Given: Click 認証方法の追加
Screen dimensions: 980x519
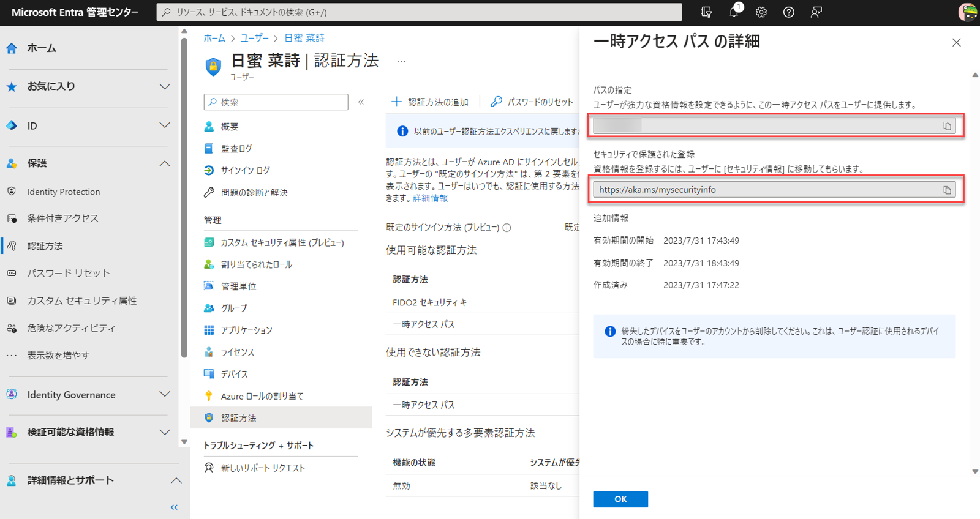Looking at the screenshot, I should [x=430, y=102].
